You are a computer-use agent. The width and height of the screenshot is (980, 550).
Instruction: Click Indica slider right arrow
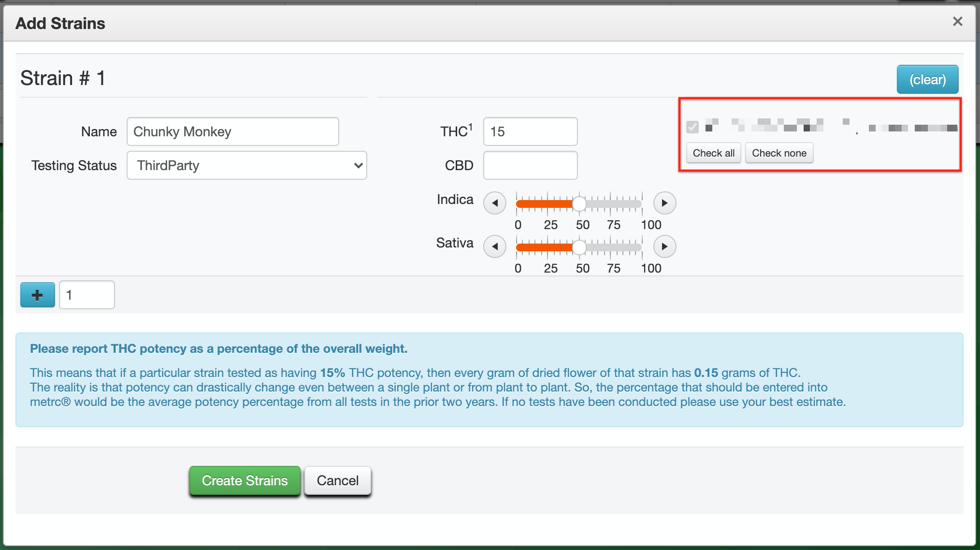click(x=664, y=203)
